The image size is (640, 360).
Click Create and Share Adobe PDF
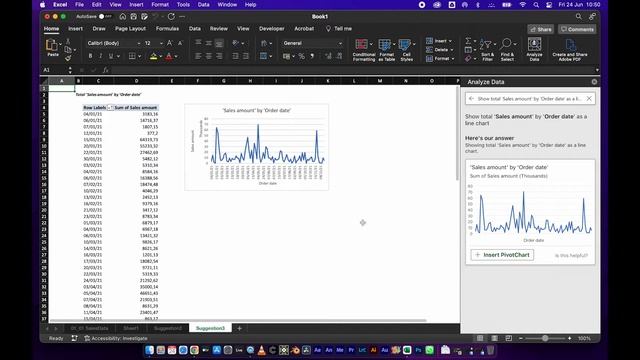[x=570, y=50]
